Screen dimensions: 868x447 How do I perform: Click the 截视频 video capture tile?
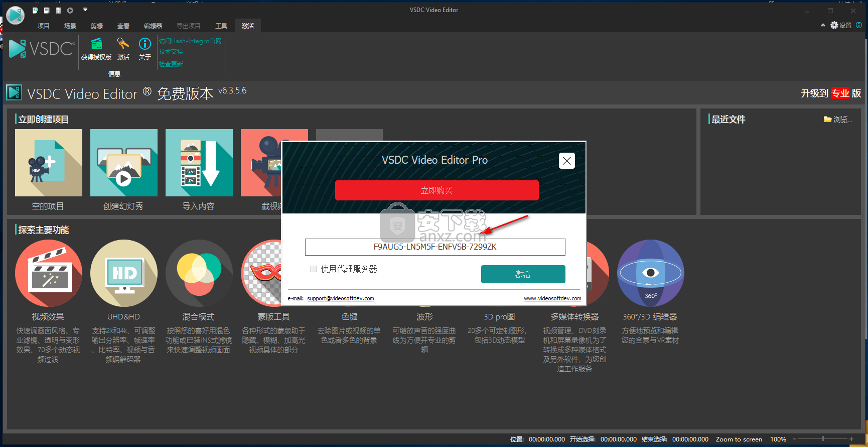(261, 163)
